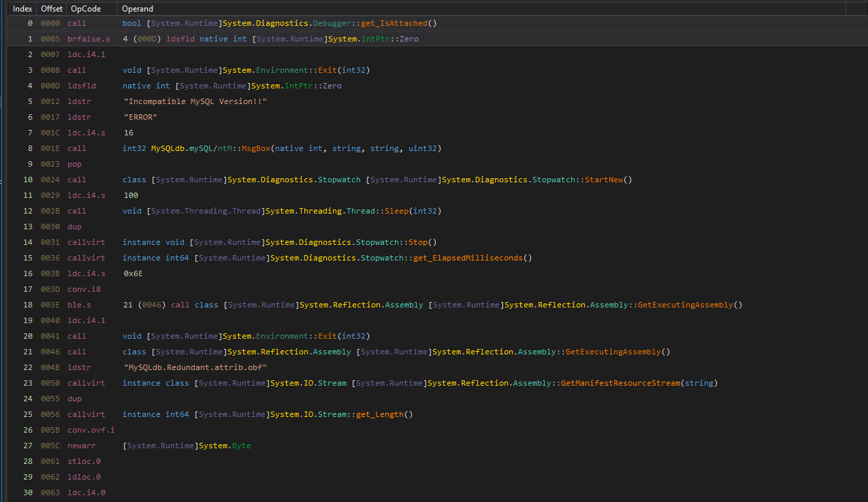Click offset value 003B
Image resolution: width=868 pixels, height=502 pixels.
(50, 273)
